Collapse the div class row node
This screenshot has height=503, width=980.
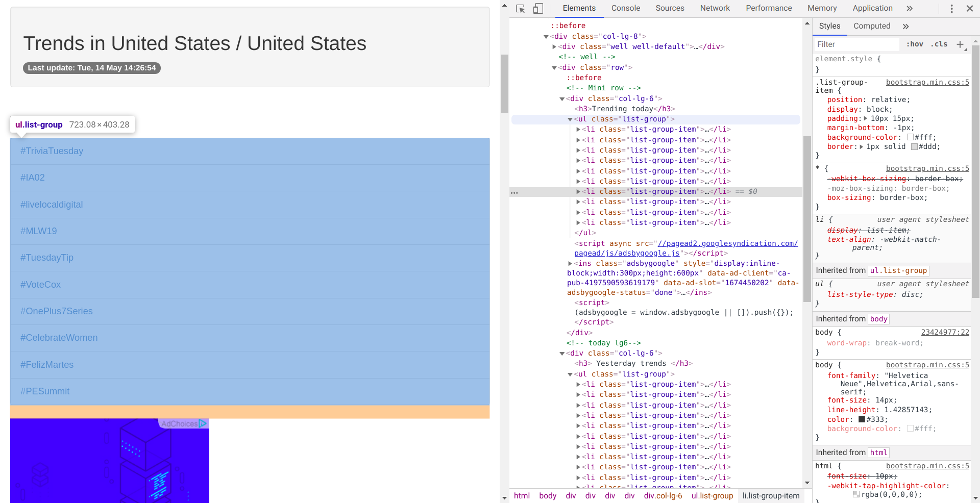coord(554,68)
